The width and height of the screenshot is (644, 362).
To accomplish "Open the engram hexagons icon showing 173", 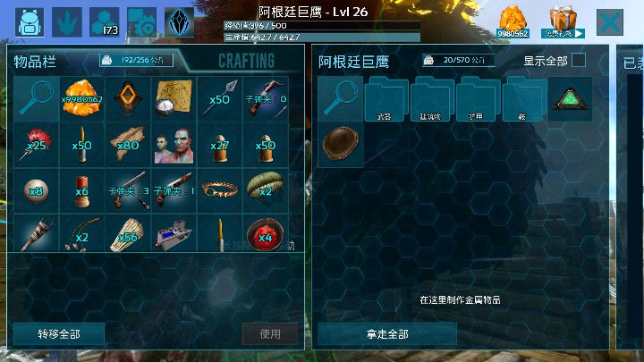I will [x=105, y=21].
